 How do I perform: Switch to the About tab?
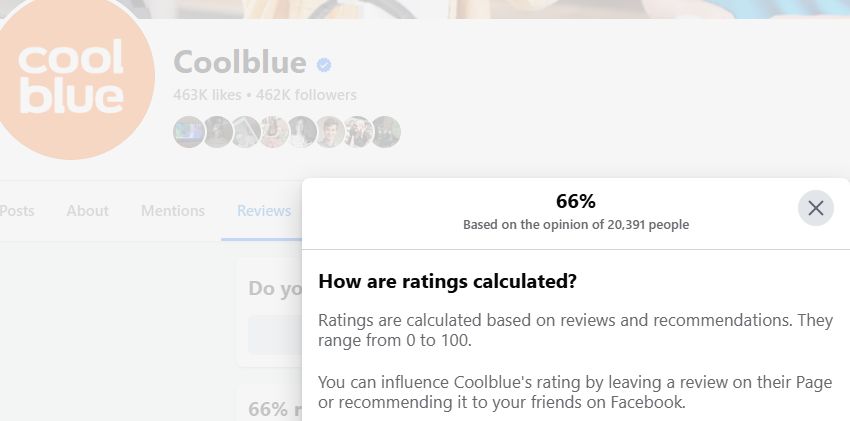[87, 211]
